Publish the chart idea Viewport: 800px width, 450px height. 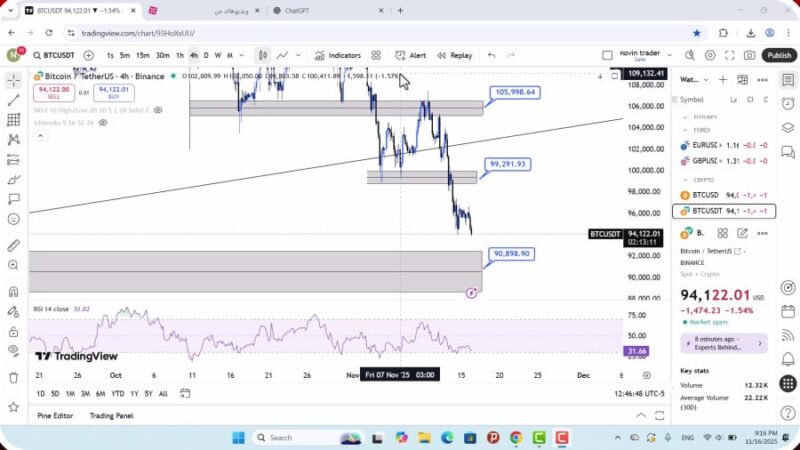tap(779, 55)
